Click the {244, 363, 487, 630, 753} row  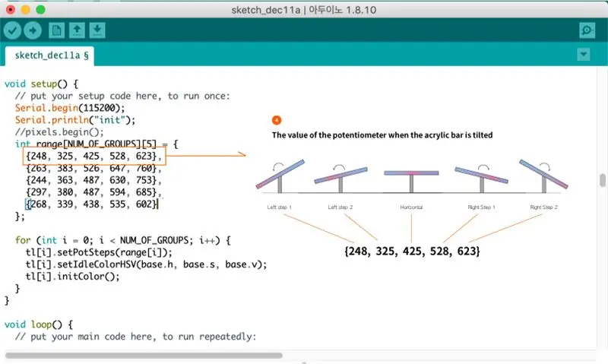point(93,180)
